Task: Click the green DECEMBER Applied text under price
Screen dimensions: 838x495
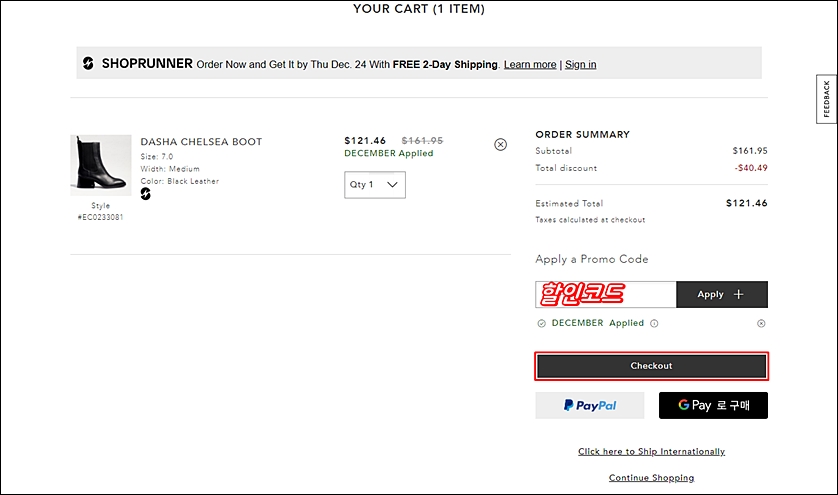Action: tap(389, 153)
